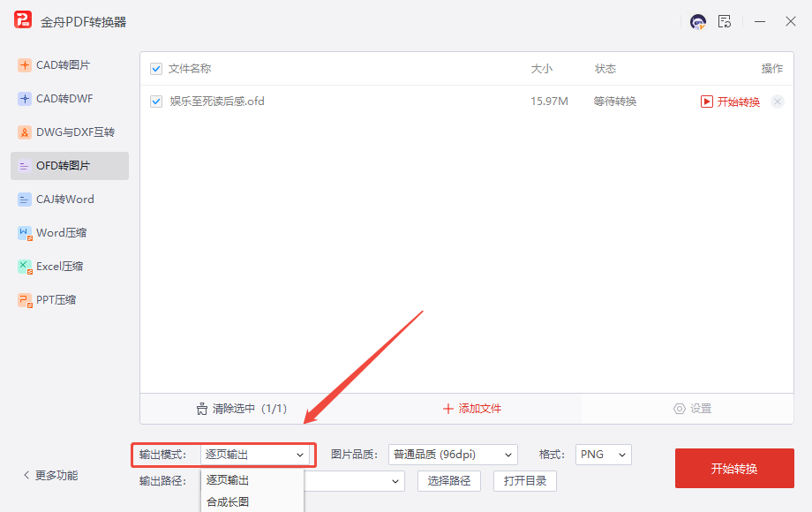Click the 选择路径 button
This screenshot has width=812, height=512.
449,481
